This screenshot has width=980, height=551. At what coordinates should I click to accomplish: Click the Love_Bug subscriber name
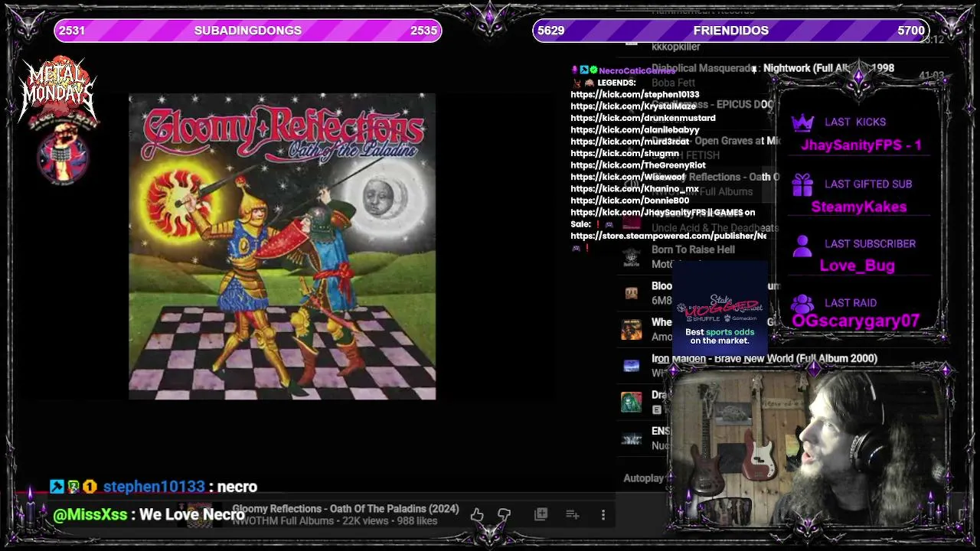857,266
